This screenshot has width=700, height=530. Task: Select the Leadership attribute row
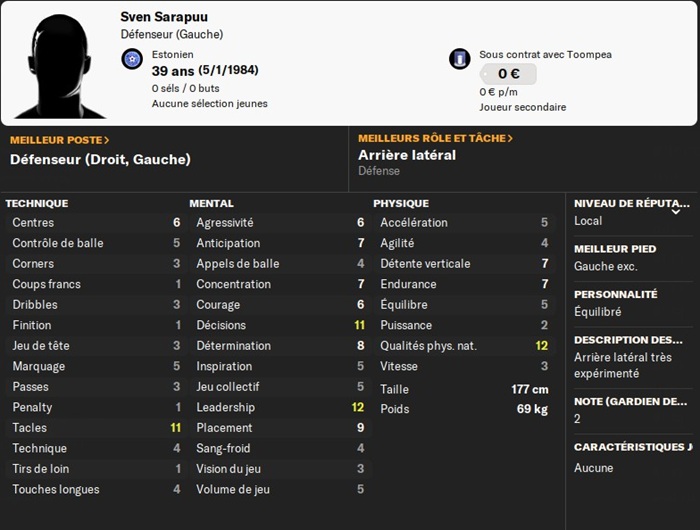point(279,407)
